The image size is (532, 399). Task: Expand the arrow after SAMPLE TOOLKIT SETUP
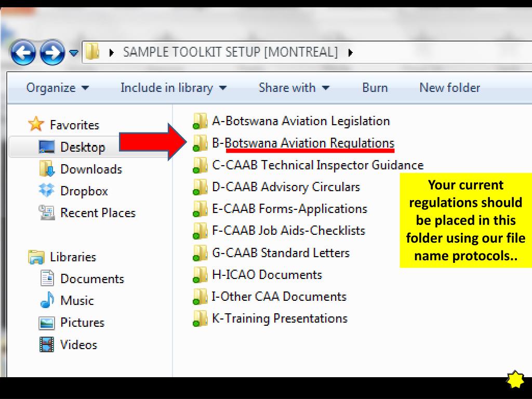click(351, 52)
